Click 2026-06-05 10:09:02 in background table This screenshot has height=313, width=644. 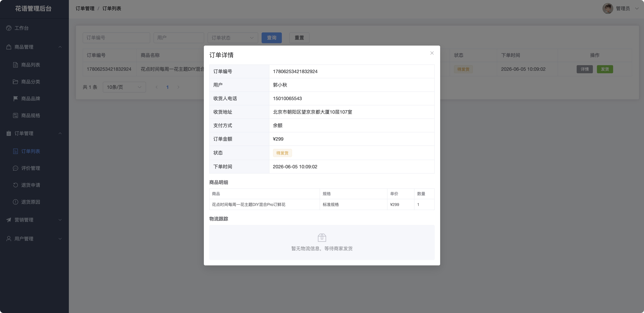click(x=523, y=69)
